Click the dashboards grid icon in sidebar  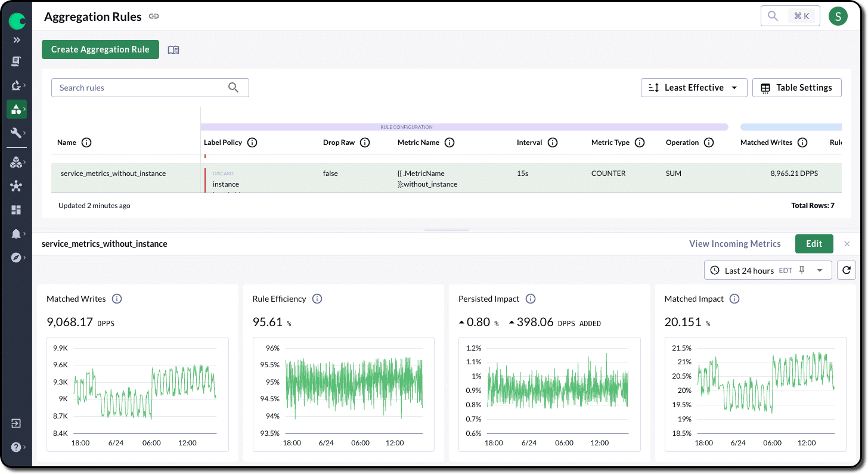coord(16,210)
